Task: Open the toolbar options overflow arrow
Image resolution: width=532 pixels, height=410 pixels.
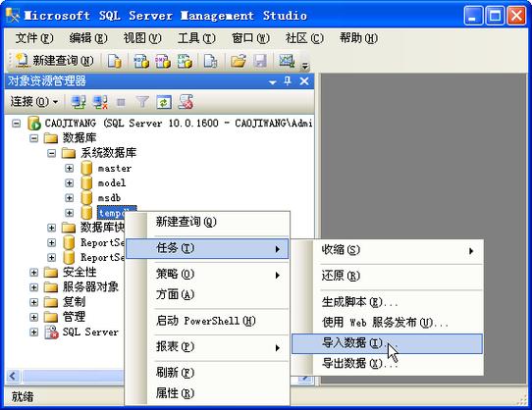Action: click(x=305, y=65)
